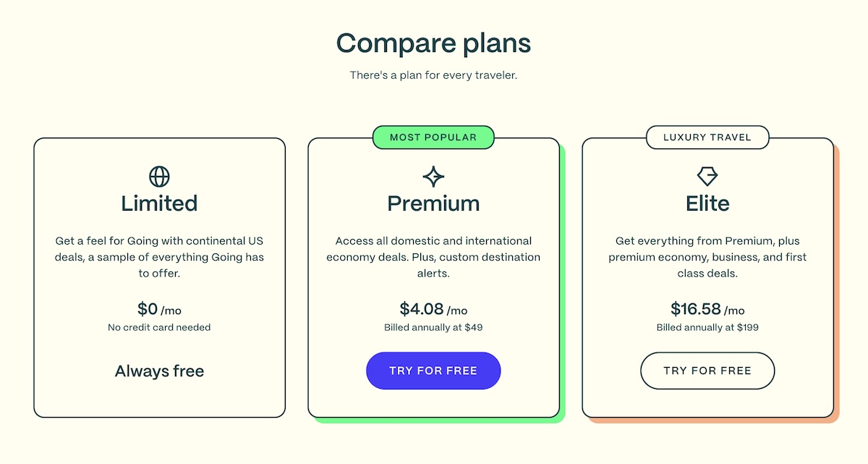Click the Limited plan description text
This screenshot has height=464, width=868.
coord(159,257)
